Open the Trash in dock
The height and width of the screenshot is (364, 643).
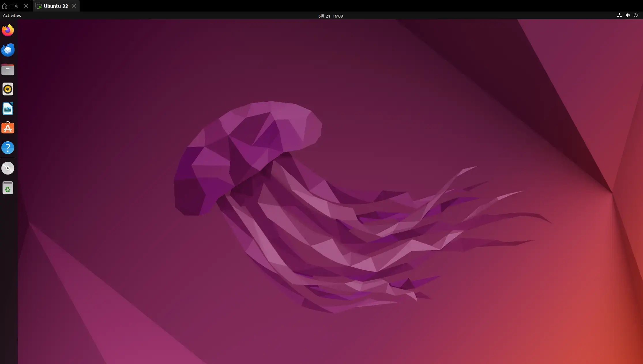pyautogui.click(x=8, y=188)
